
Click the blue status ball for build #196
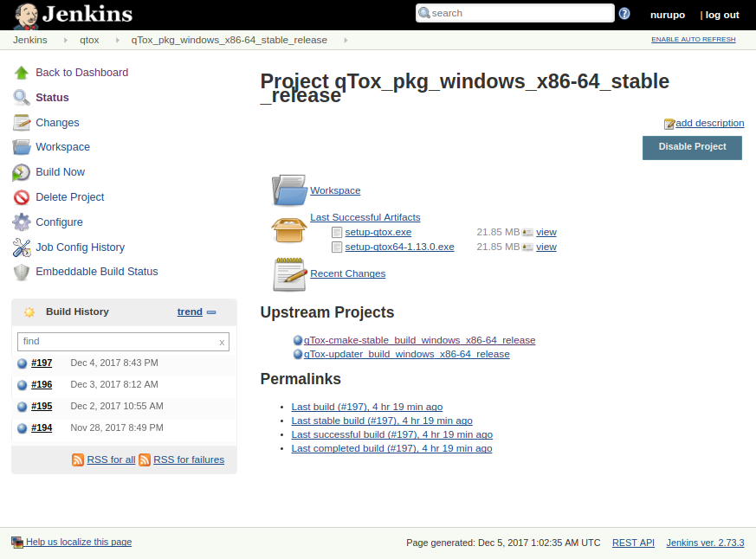click(23, 385)
